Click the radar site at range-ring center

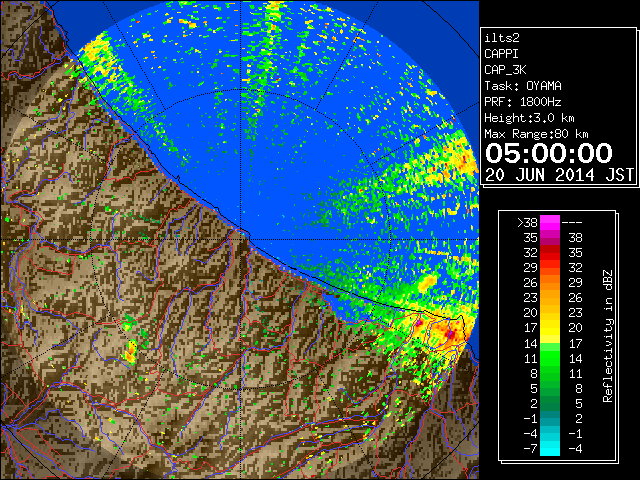pyautogui.click(x=241, y=239)
